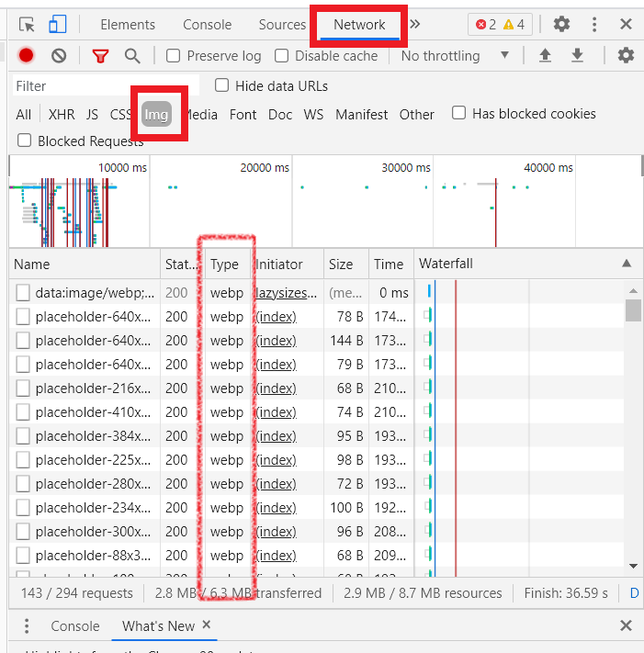Click the scrollbar up arrow in request list

point(633,291)
